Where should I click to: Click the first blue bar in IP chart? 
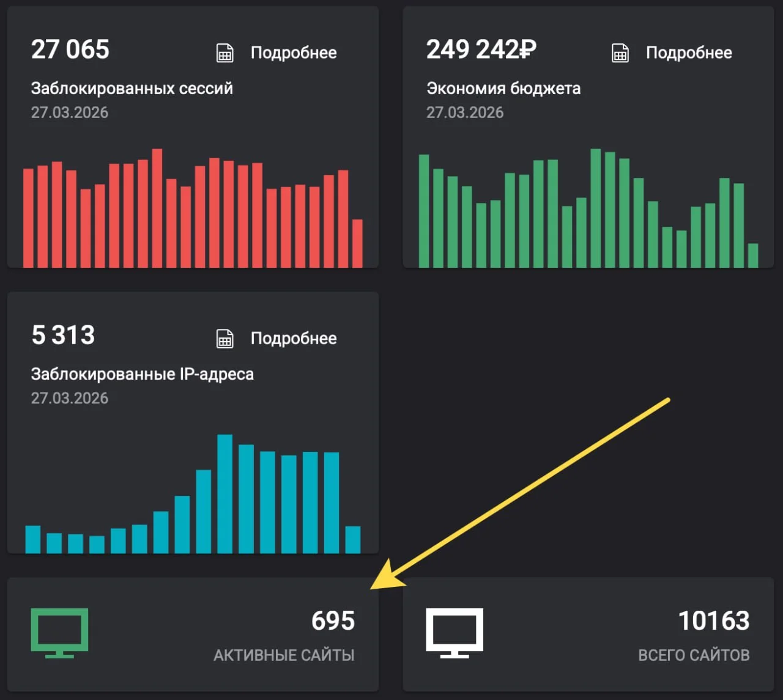[x=33, y=539]
